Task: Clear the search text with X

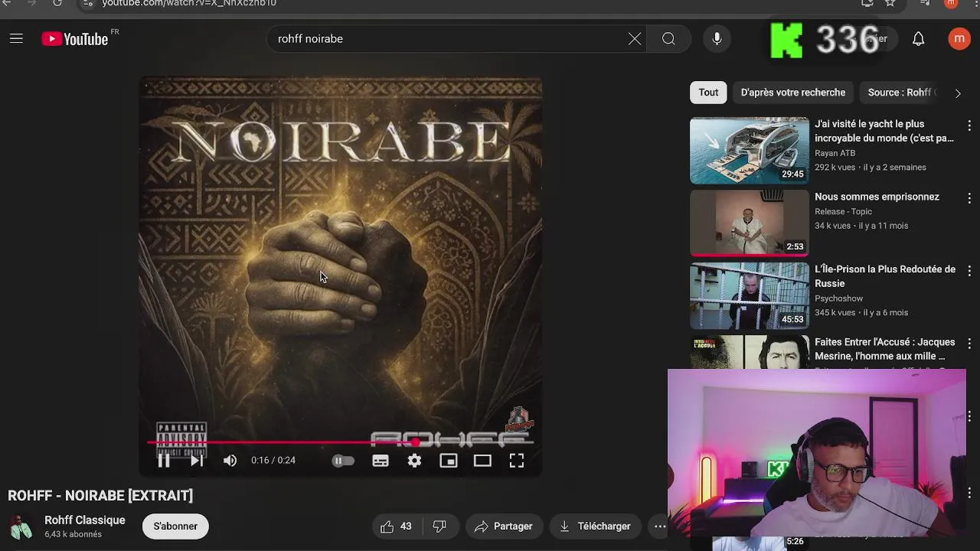Action: tap(635, 39)
